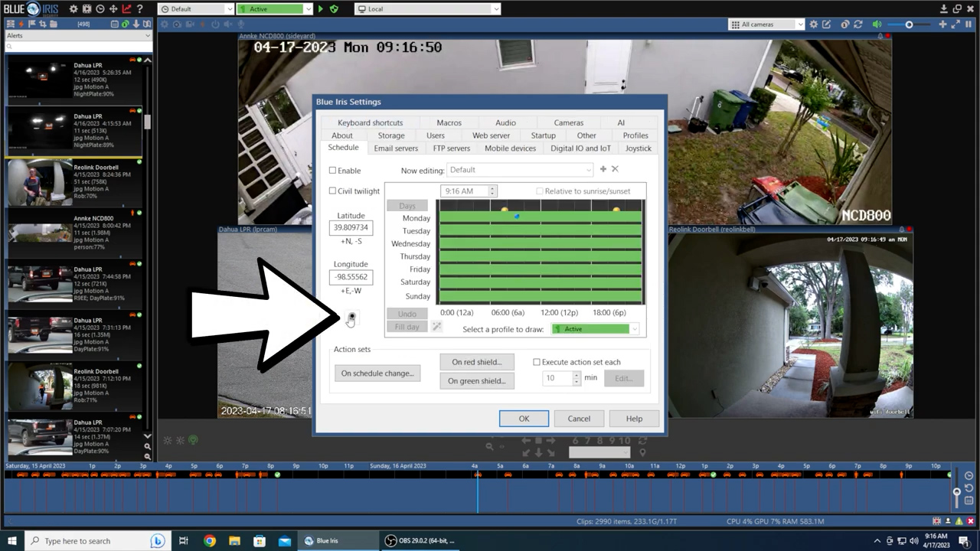Mute the green speaker audio icon
The image size is (980, 551).
coord(877,24)
